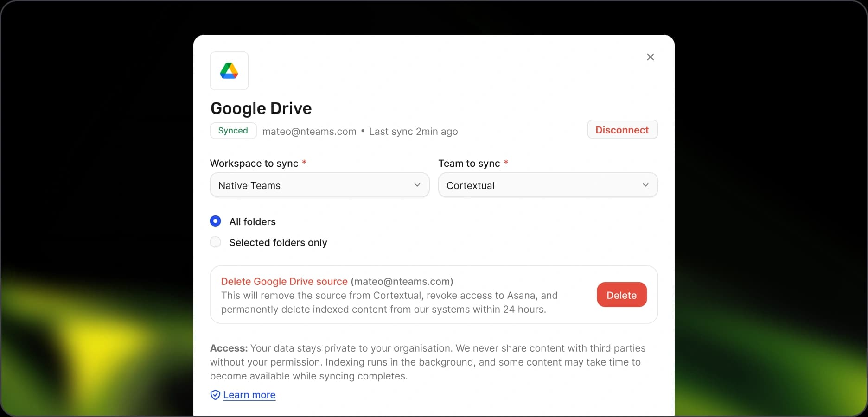Click the Delete Google Drive source title
868x417 pixels.
click(x=284, y=282)
